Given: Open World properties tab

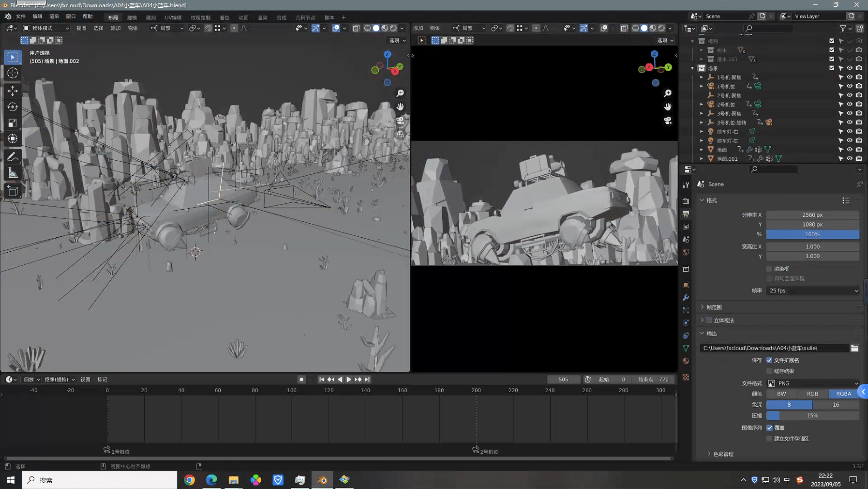Looking at the screenshot, I should tap(686, 252).
